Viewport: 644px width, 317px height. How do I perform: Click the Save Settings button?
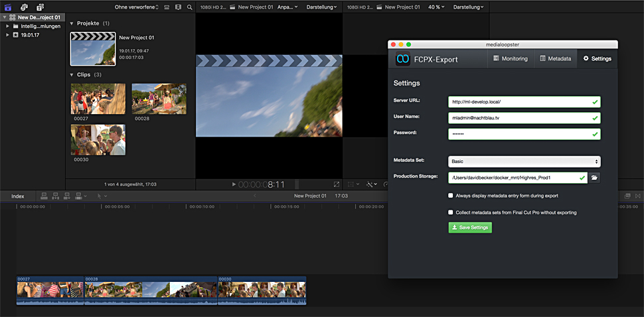point(469,227)
